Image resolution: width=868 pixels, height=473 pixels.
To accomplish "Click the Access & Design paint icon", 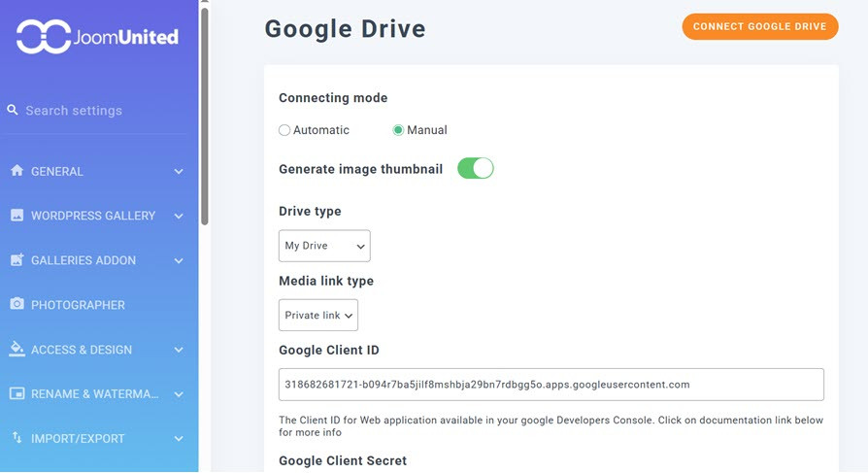I will coord(17,349).
